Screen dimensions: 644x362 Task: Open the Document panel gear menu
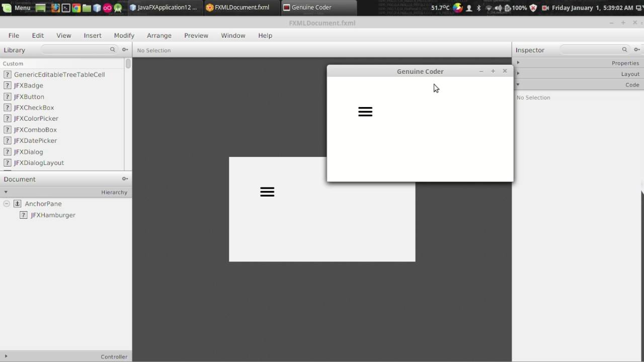click(125, 178)
